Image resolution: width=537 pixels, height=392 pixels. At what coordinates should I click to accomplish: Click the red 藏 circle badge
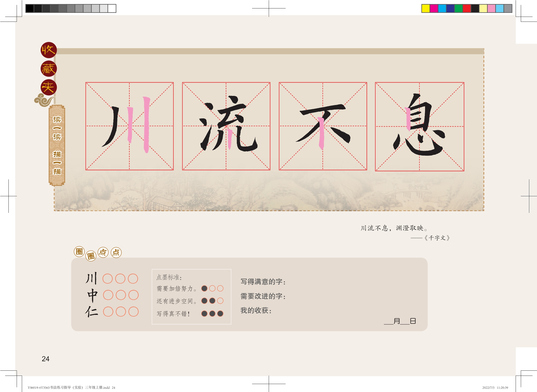48,69
